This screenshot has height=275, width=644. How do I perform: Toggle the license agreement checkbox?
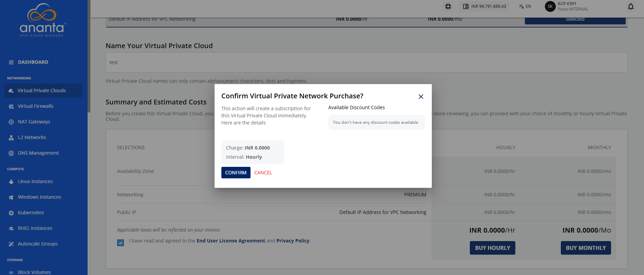coord(121,243)
